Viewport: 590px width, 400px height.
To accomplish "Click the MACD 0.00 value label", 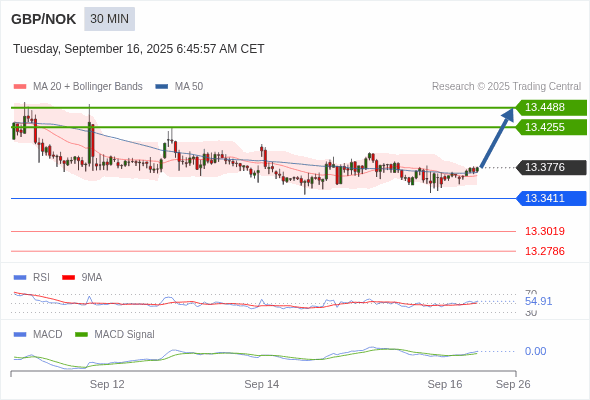I will [535, 351].
